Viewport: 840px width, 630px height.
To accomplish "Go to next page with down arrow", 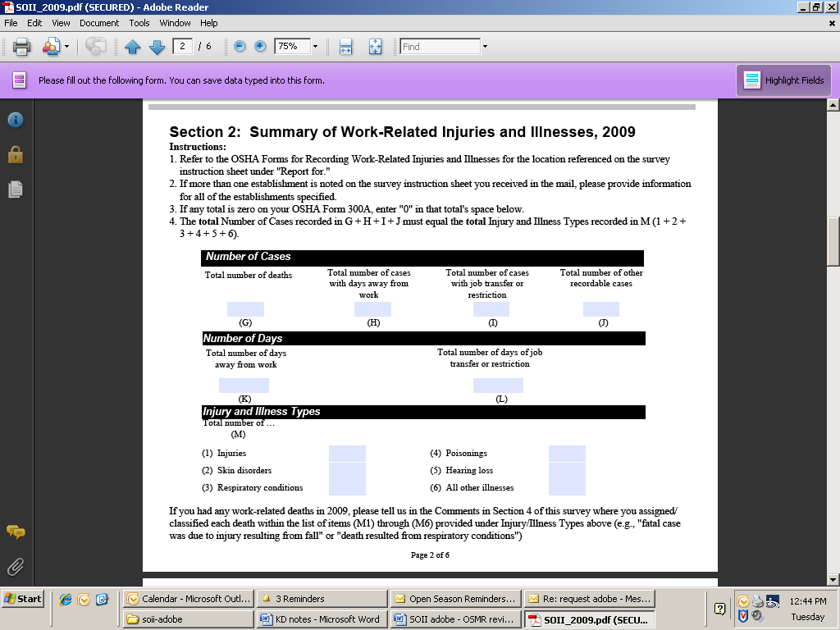I will [x=157, y=47].
